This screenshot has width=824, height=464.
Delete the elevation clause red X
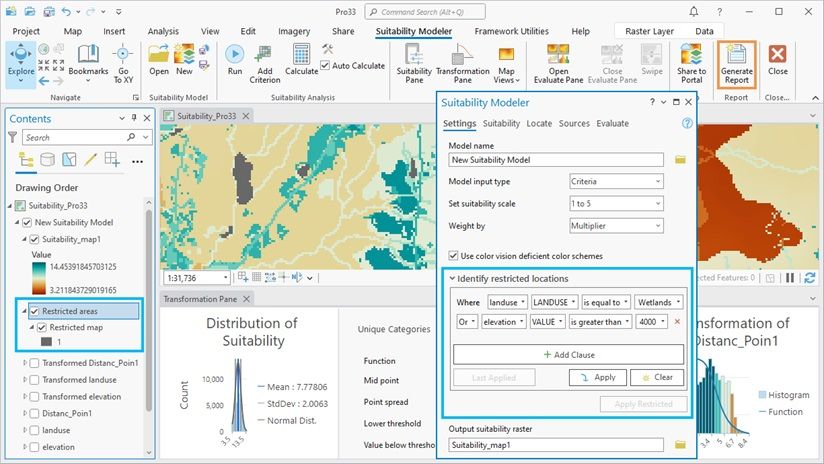[x=677, y=322]
